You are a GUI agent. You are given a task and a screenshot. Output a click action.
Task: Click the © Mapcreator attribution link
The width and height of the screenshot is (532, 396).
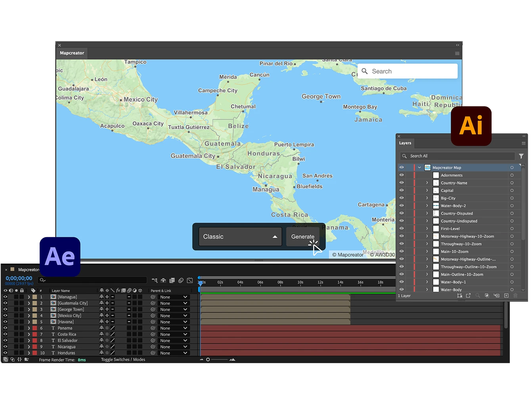(348, 255)
